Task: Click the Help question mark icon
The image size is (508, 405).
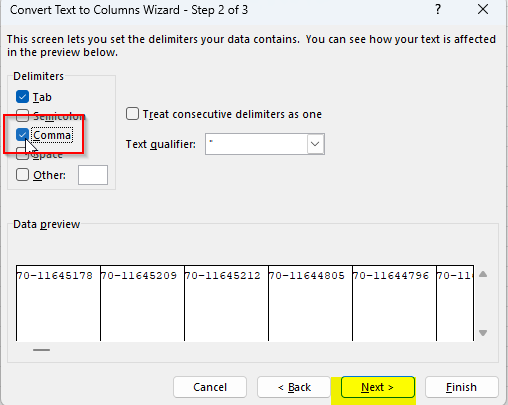Action: tap(438, 10)
